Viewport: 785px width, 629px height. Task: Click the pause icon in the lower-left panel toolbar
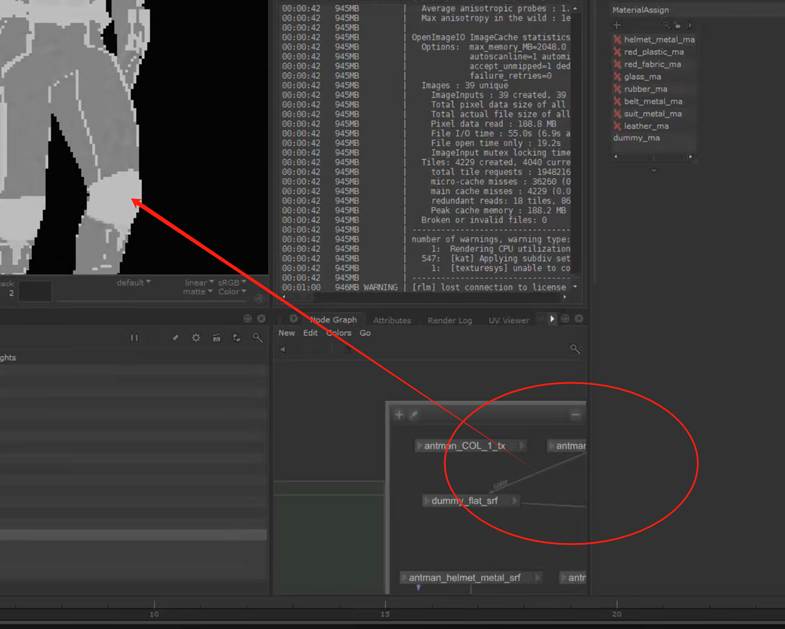click(x=134, y=338)
